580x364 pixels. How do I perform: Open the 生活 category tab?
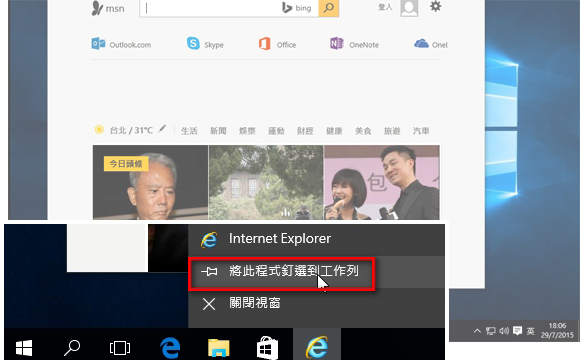189,131
